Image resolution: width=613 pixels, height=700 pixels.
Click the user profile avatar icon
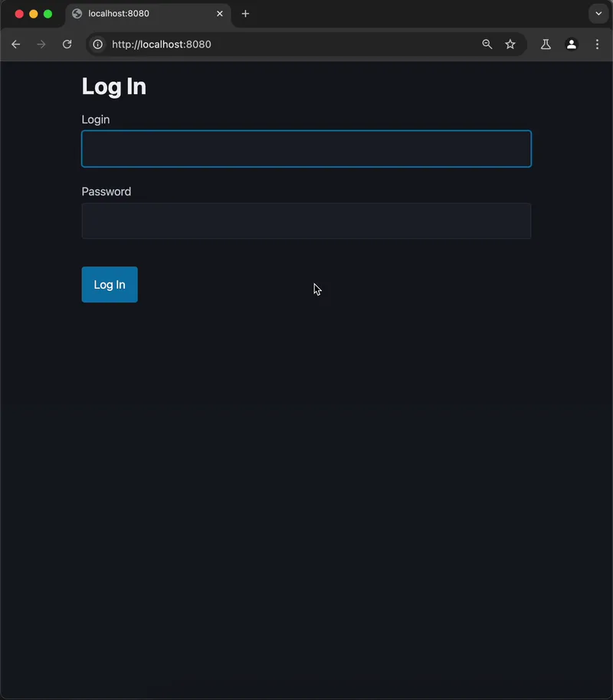(572, 44)
